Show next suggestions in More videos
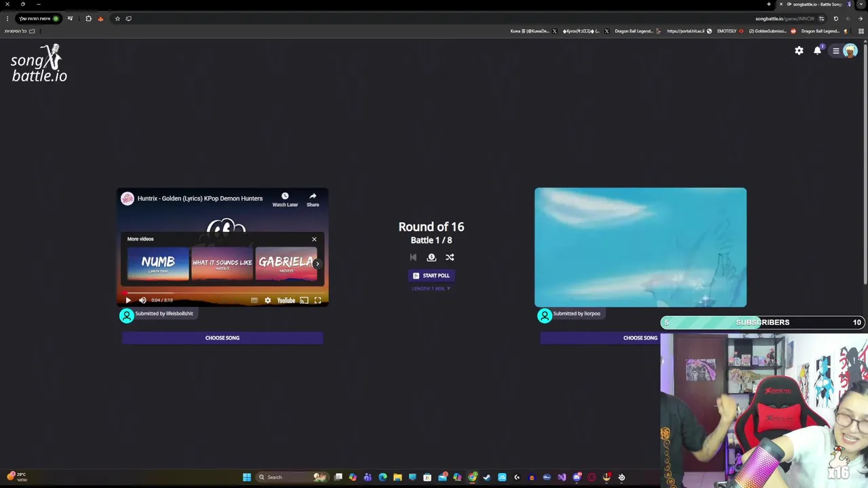This screenshot has width=868, height=488. pos(317,264)
